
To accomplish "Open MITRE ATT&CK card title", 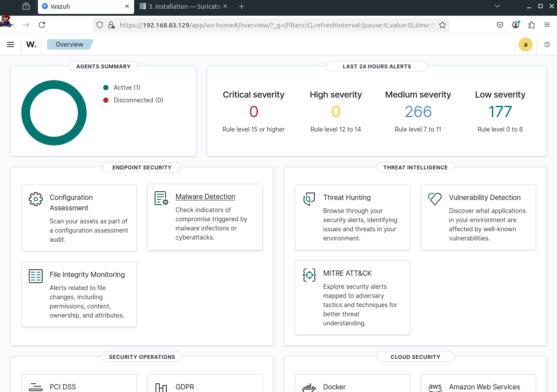I will 348,274.
